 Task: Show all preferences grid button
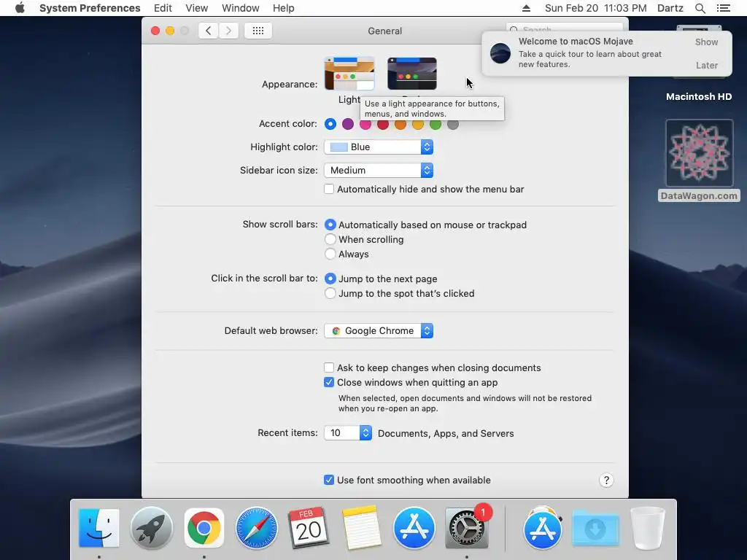[x=258, y=31]
